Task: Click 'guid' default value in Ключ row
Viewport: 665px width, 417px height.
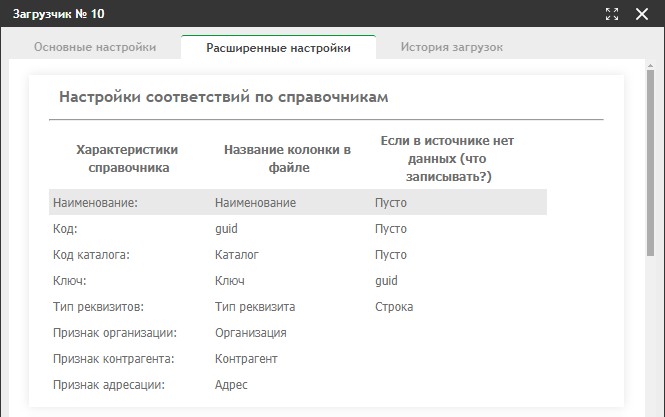Action: point(386,281)
